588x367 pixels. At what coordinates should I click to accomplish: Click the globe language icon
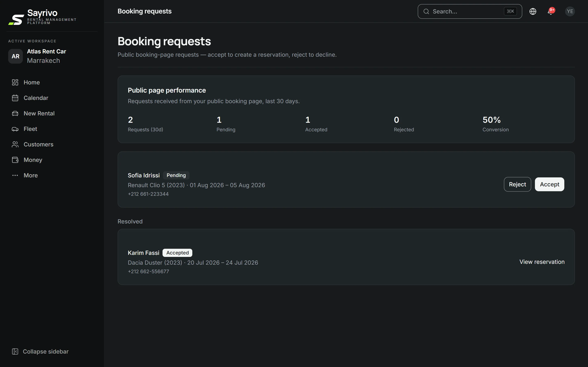coord(533,11)
